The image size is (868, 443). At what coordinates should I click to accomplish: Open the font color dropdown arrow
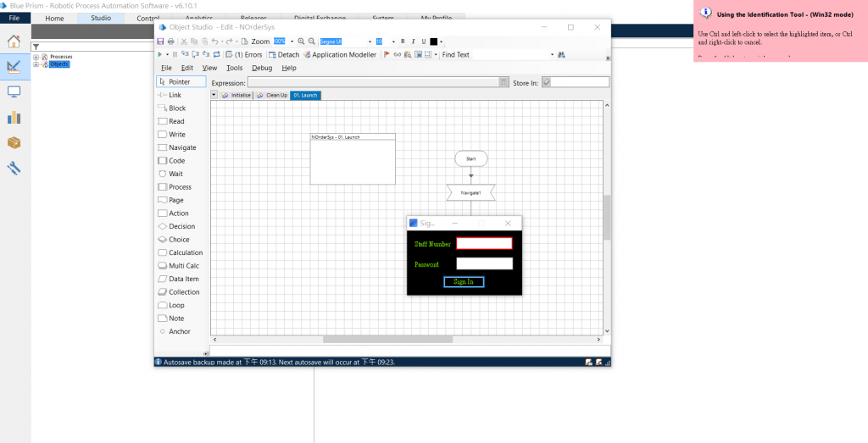441,42
